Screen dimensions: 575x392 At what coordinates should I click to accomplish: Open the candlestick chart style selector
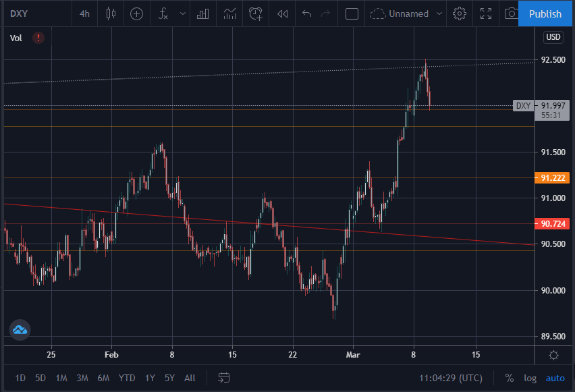point(111,14)
